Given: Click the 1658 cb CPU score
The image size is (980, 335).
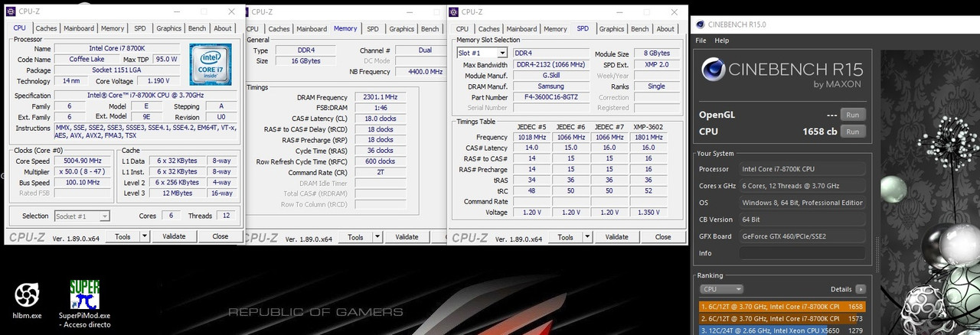Looking at the screenshot, I should click(821, 132).
